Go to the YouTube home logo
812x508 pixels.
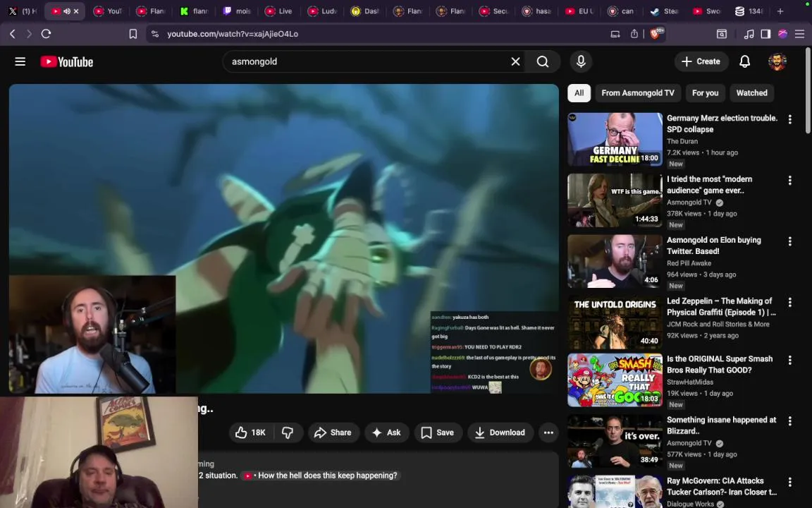(67, 61)
